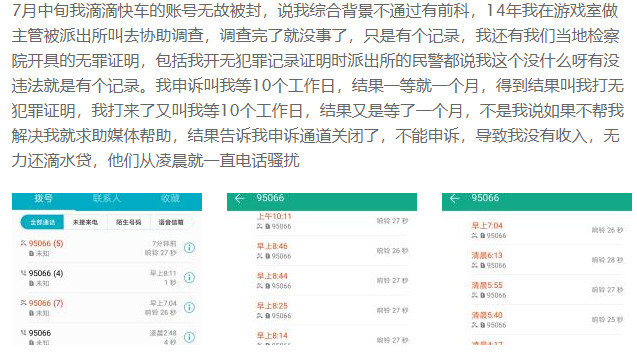
Task: Tap info icon for 95066 (5) call
Action: pyautogui.click(x=189, y=248)
